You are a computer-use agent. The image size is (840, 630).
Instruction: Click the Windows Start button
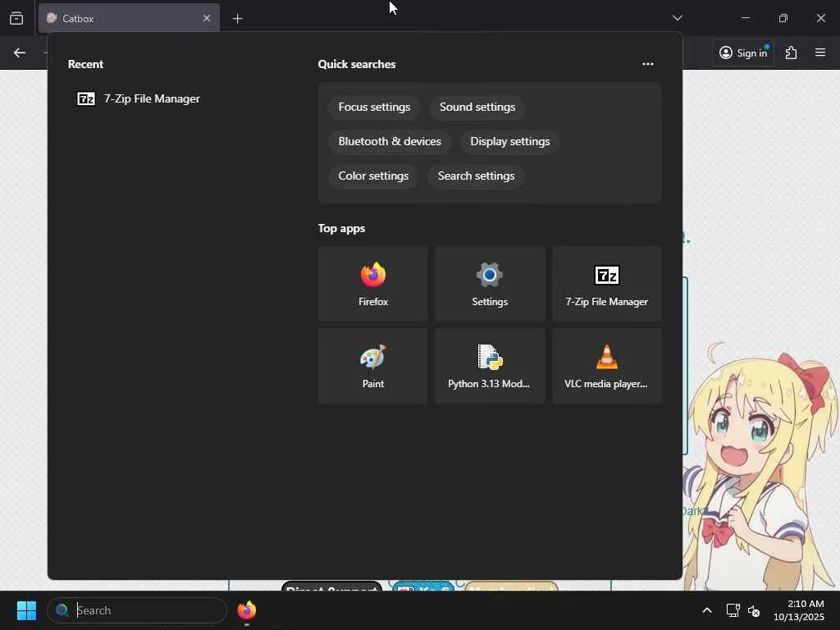click(x=26, y=610)
